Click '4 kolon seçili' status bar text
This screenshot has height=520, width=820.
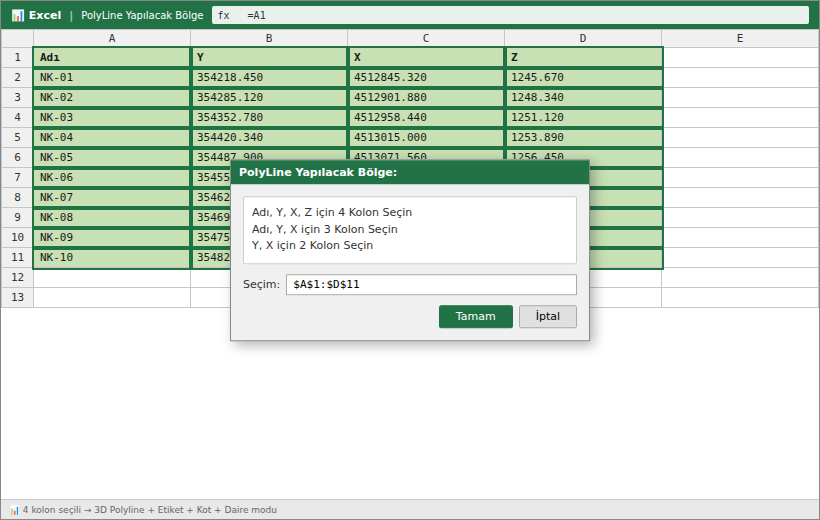[52, 510]
